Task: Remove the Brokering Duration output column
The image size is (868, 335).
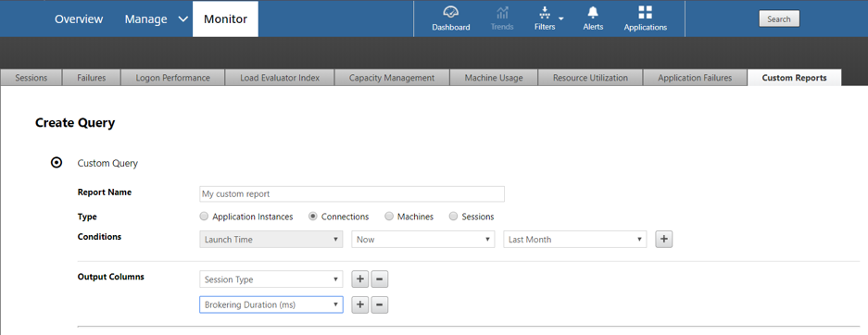Action: 379,304
